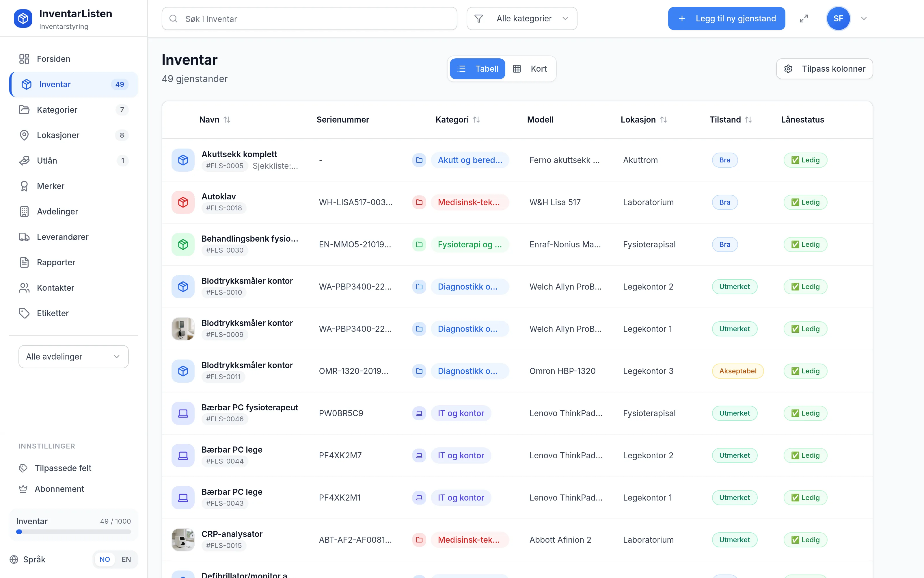Image resolution: width=924 pixels, height=578 pixels.
Task: Sort by Kategori using its arrows icon
Action: [x=476, y=120]
